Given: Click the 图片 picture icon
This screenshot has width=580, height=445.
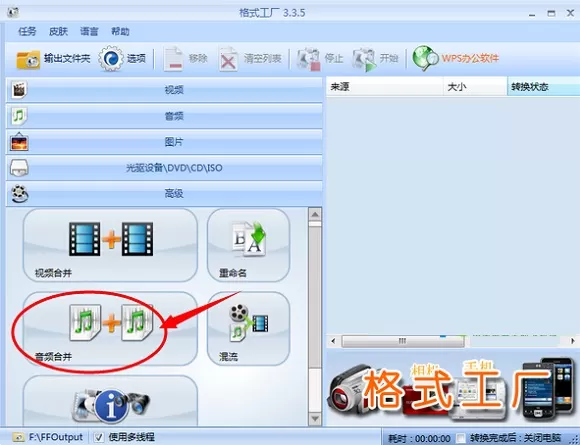Looking at the screenshot, I should click(x=19, y=142).
